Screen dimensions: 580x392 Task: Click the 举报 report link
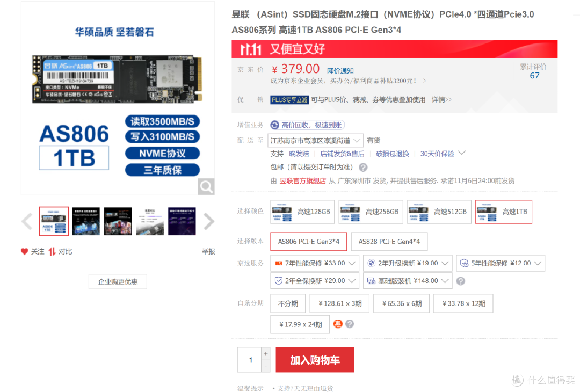click(x=208, y=251)
